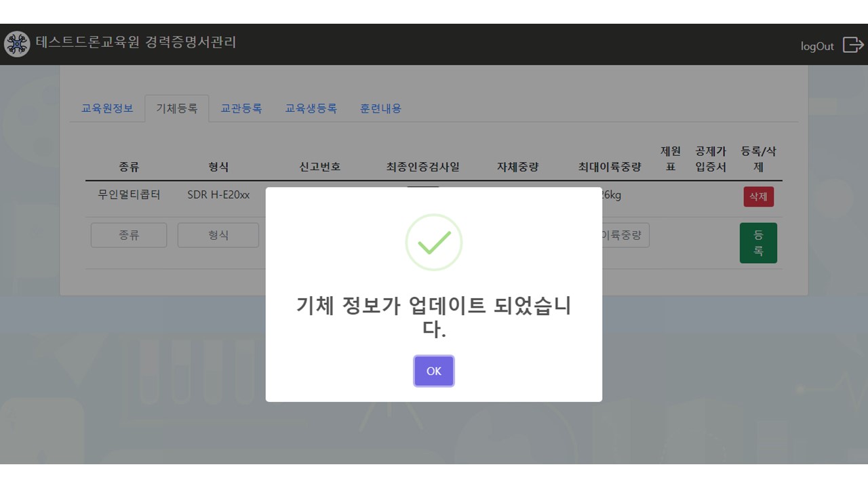The width and height of the screenshot is (868, 488).
Task: Open the 훈련내용 tab
Action: pyautogui.click(x=380, y=108)
